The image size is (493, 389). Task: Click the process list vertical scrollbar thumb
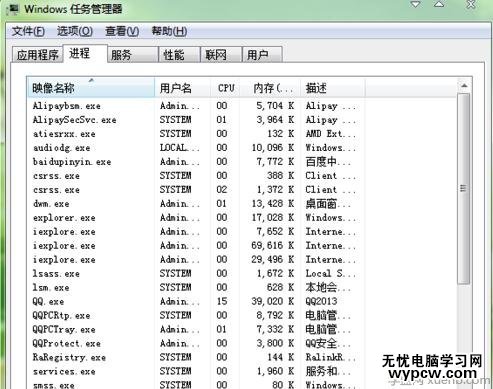(x=464, y=188)
